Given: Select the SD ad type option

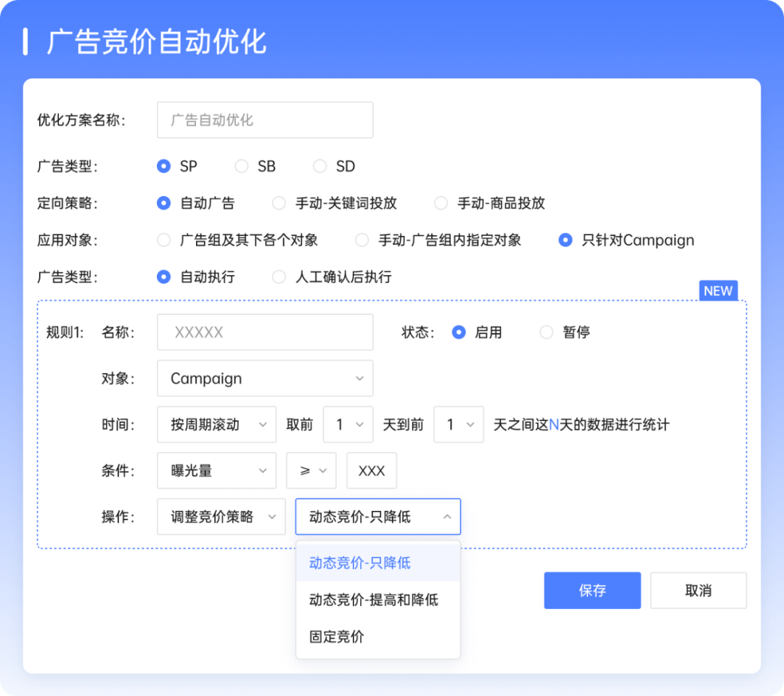Looking at the screenshot, I should tap(320, 166).
